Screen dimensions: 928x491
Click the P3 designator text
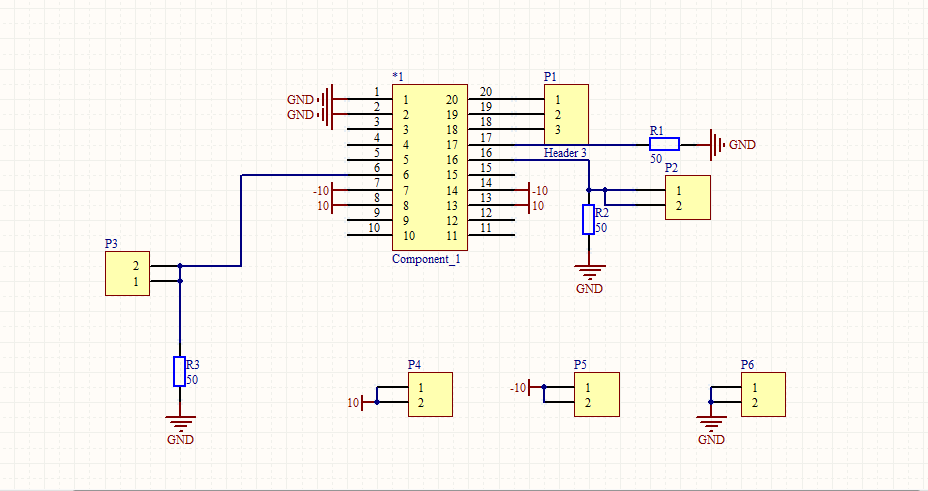coord(111,244)
